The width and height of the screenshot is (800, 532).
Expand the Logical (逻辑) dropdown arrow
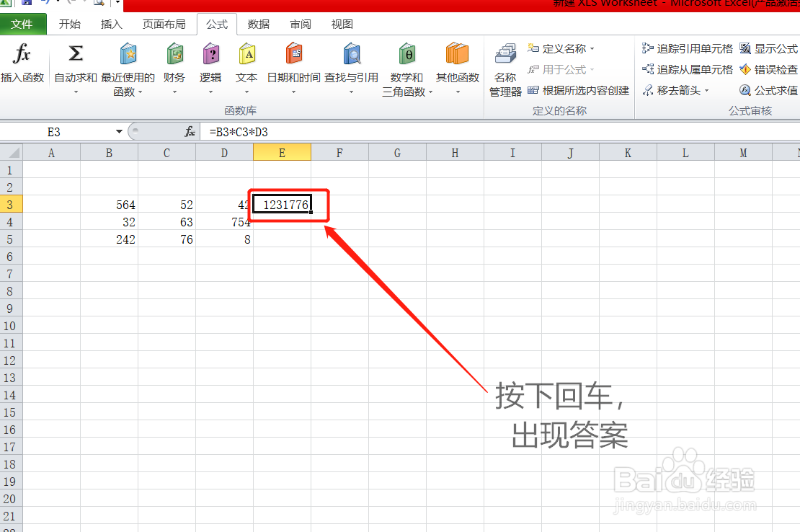[210, 92]
